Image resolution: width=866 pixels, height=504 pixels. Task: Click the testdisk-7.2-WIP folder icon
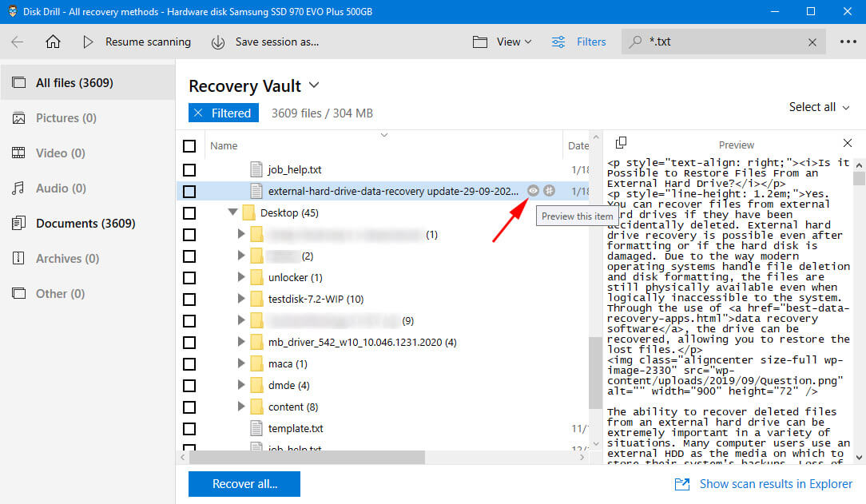(x=256, y=299)
